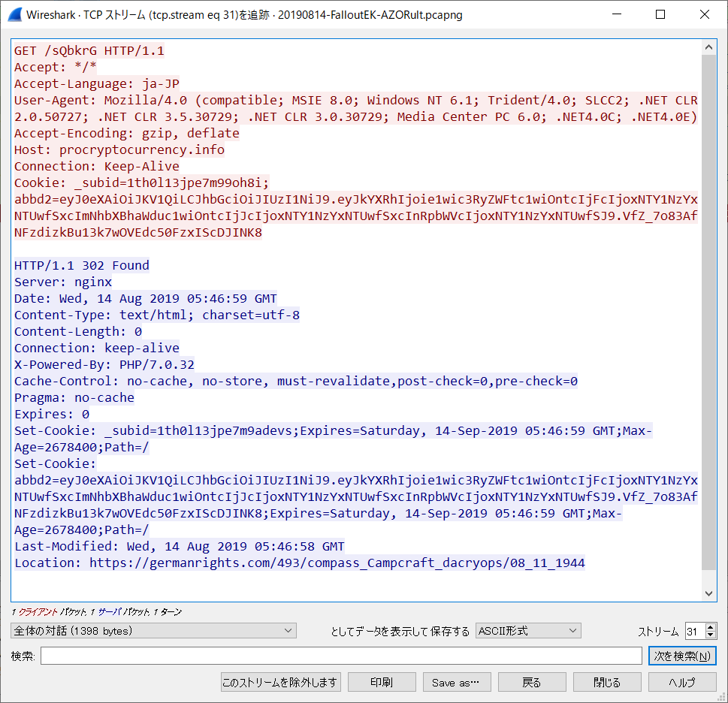Image resolution: width=728 pixels, height=703 pixels.
Task: Click the ヘルプ help button
Action: tap(682, 682)
